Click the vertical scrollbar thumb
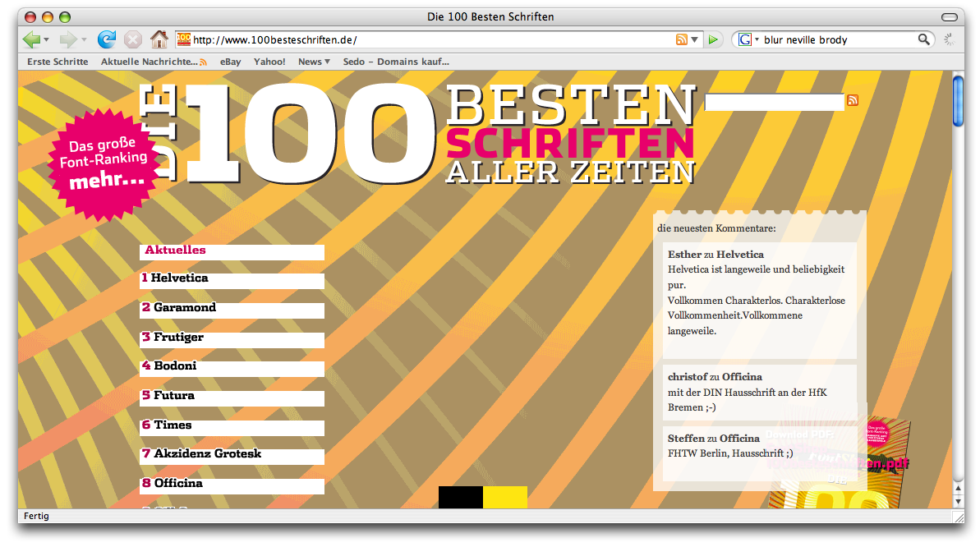The height and width of the screenshot is (547, 980). (958, 101)
